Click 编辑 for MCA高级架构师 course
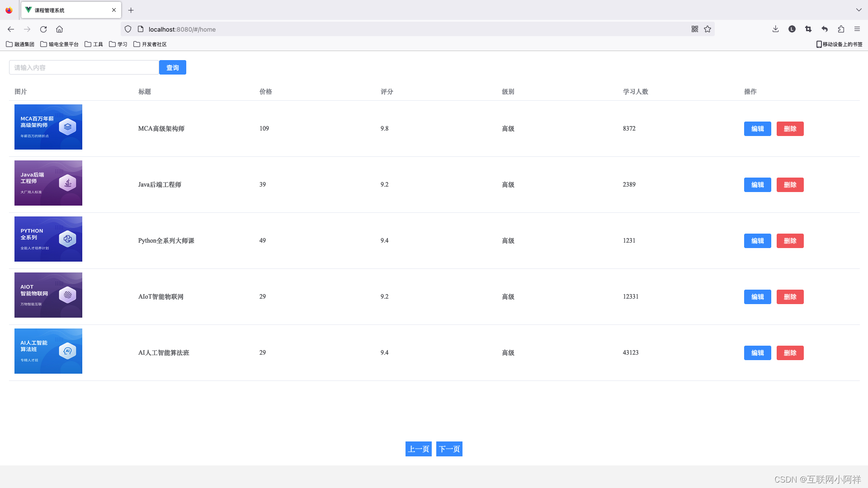The image size is (868, 488). (757, 129)
